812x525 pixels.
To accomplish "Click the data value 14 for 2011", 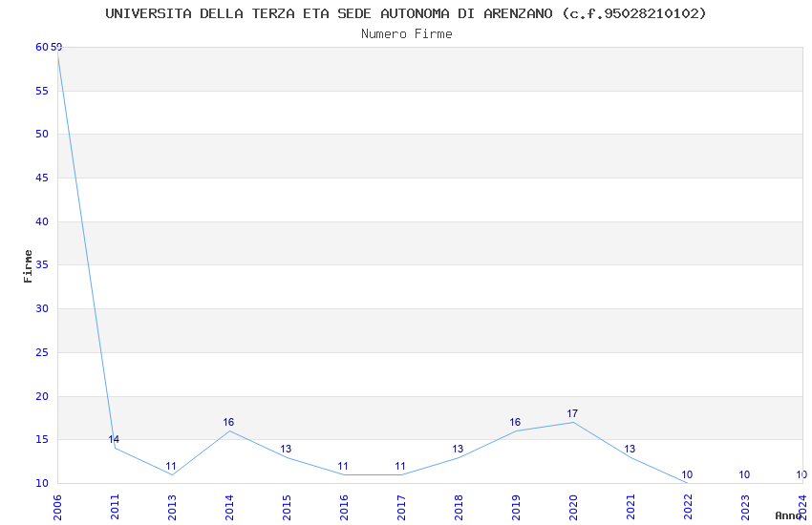I will [114, 439].
